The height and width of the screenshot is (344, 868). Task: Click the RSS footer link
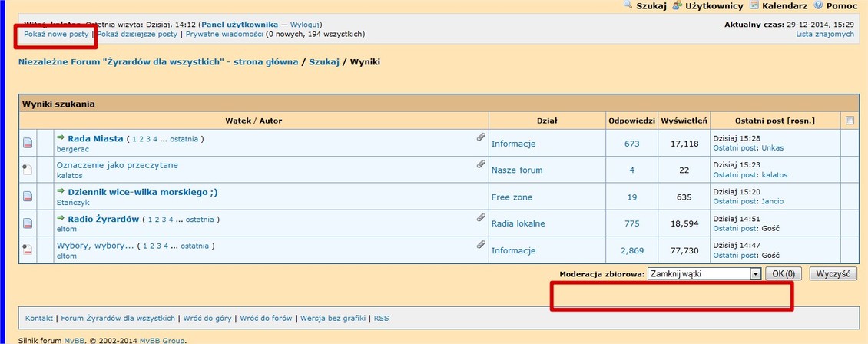pyautogui.click(x=382, y=319)
